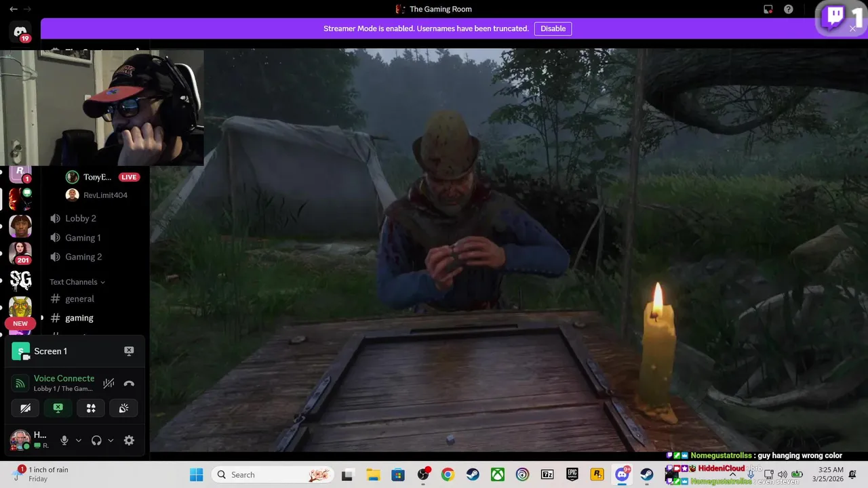868x488 pixels.
Task: Open the #general text channel
Action: 79,299
